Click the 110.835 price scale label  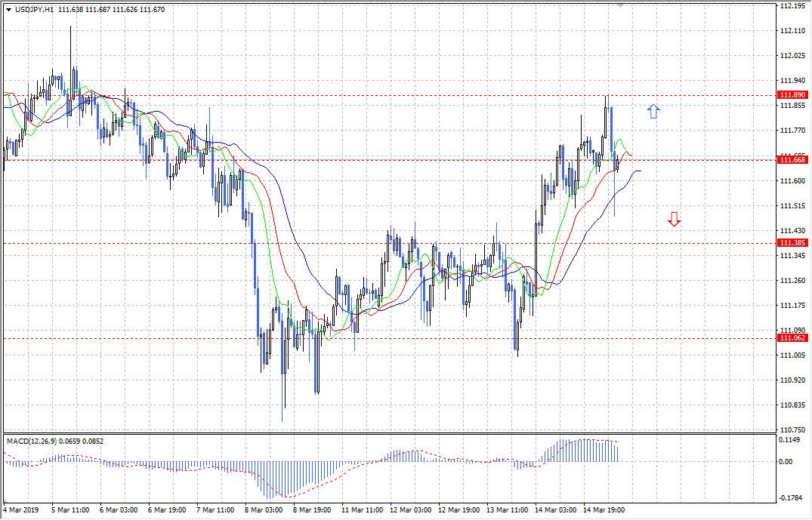point(793,405)
